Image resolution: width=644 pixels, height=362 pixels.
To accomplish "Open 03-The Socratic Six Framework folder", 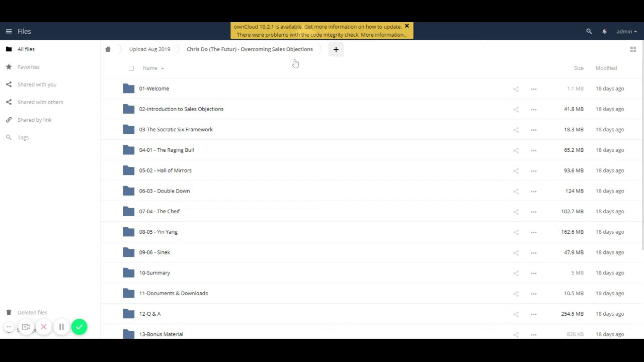I will click(176, 130).
